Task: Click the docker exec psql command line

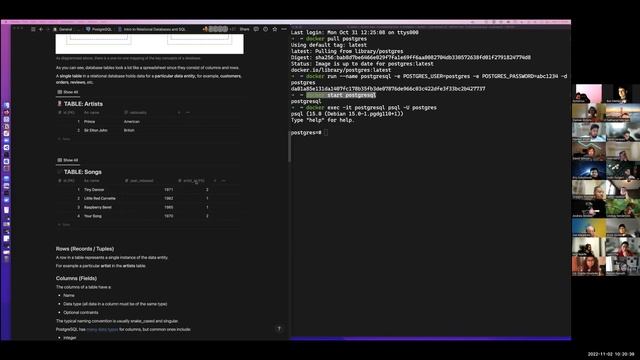Action: coord(371,108)
